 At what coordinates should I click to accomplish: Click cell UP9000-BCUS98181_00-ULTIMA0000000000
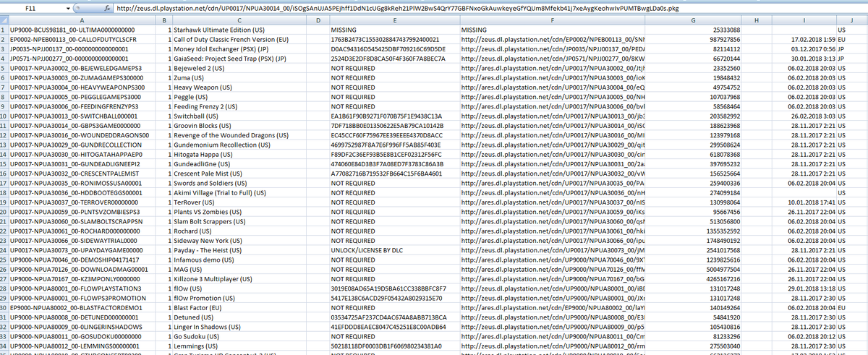(x=81, y=30)
